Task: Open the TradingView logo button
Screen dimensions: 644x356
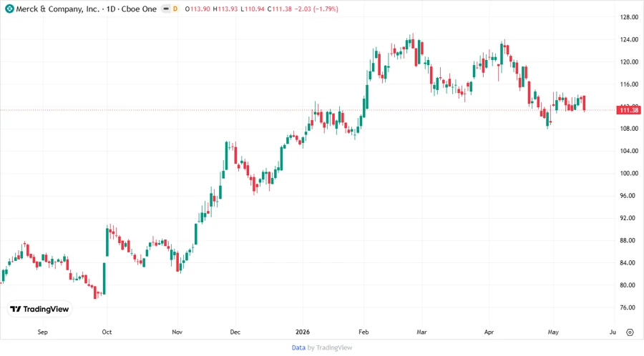Action: [39, 310]
